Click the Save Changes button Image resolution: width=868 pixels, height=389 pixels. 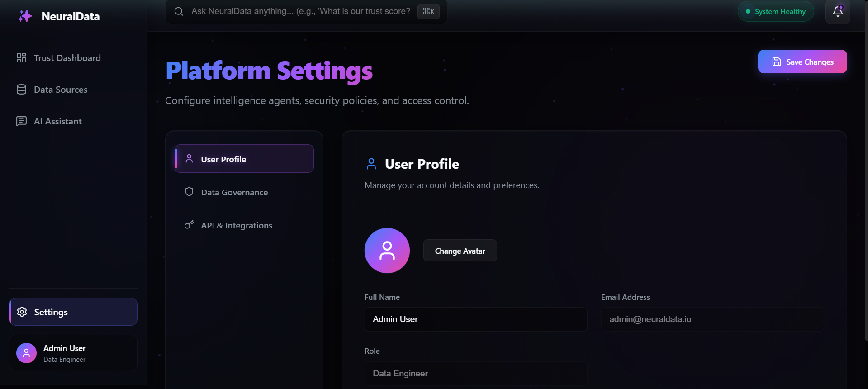802,62
